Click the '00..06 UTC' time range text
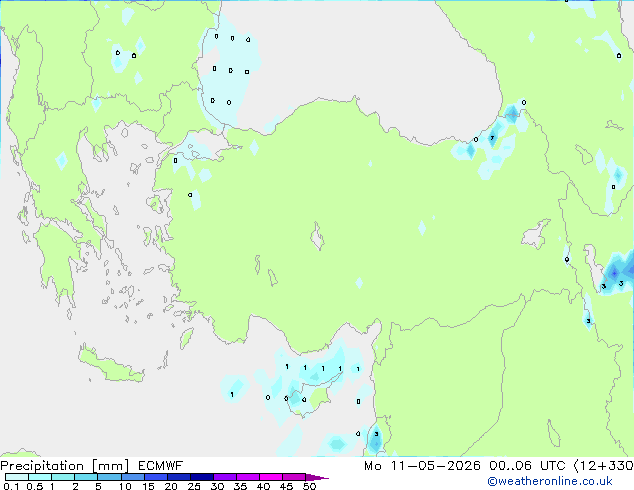This screenshot has width=634, height=490. 527,466
